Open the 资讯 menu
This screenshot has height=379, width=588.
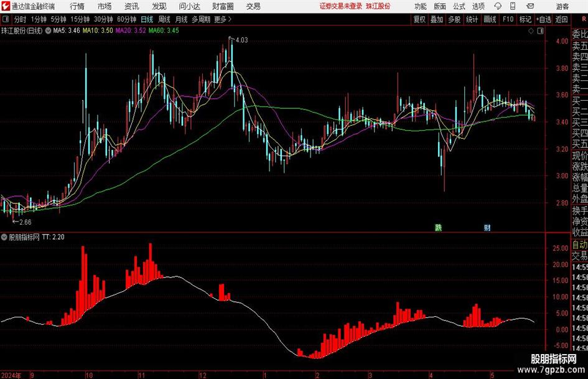[132, 6]
